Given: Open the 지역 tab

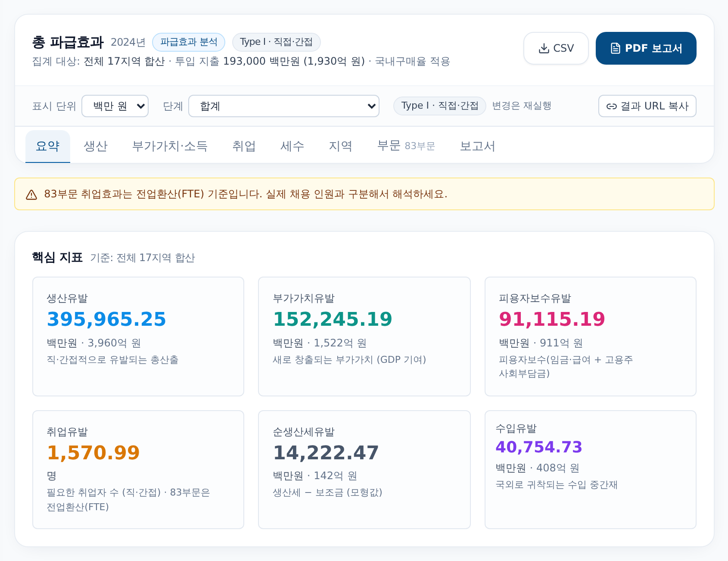Looking at the screenshot, I should (x=340, y=146).
